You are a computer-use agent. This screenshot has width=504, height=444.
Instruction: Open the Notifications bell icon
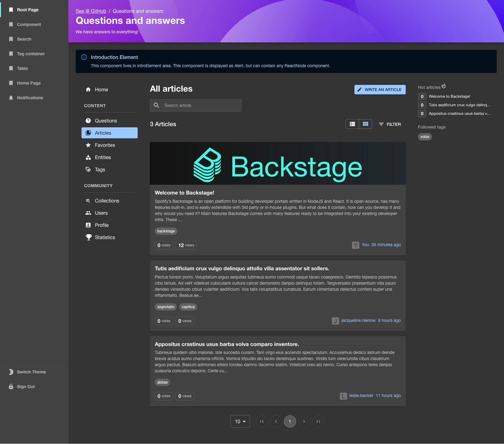11,98
